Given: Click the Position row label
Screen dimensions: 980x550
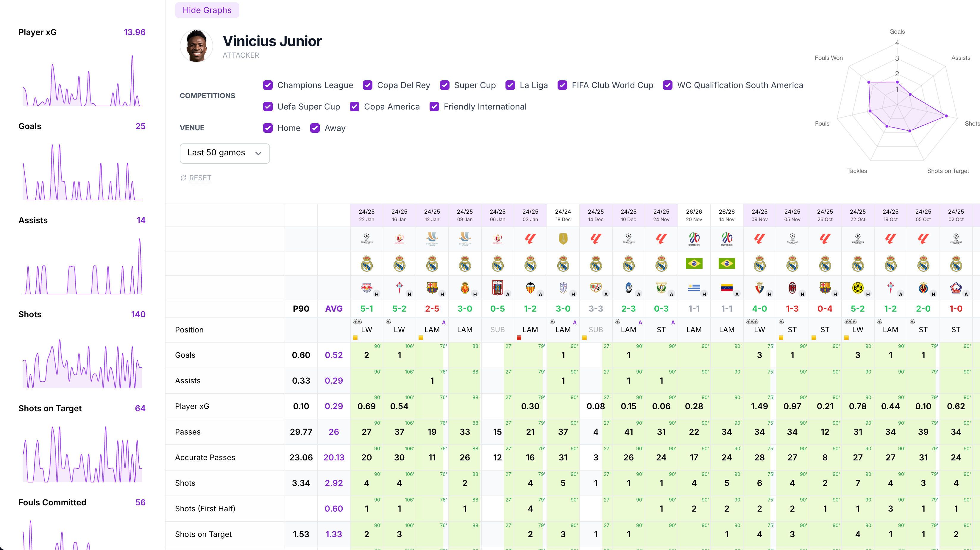Looking at the screenshot, I should click(x=189, y=330).
